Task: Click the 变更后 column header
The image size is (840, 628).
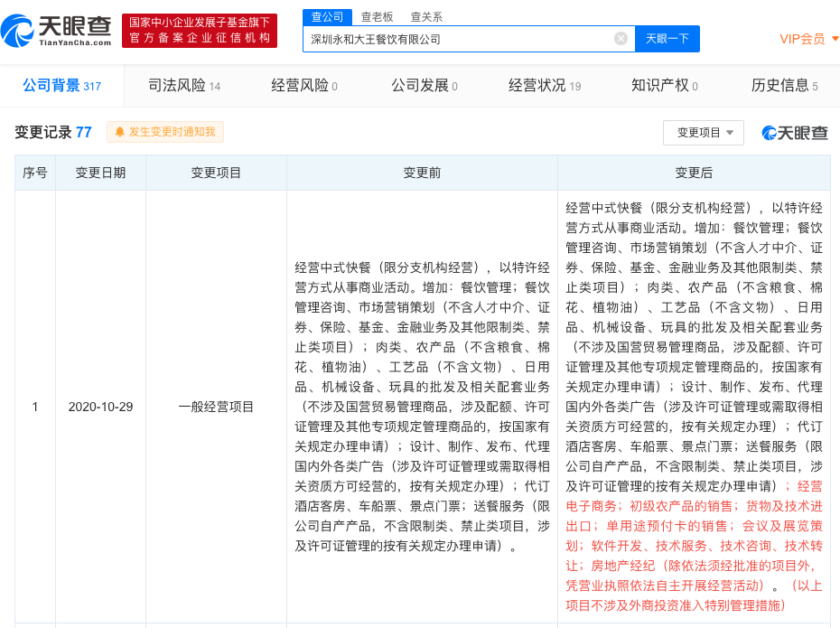Action: click(694, 173)
